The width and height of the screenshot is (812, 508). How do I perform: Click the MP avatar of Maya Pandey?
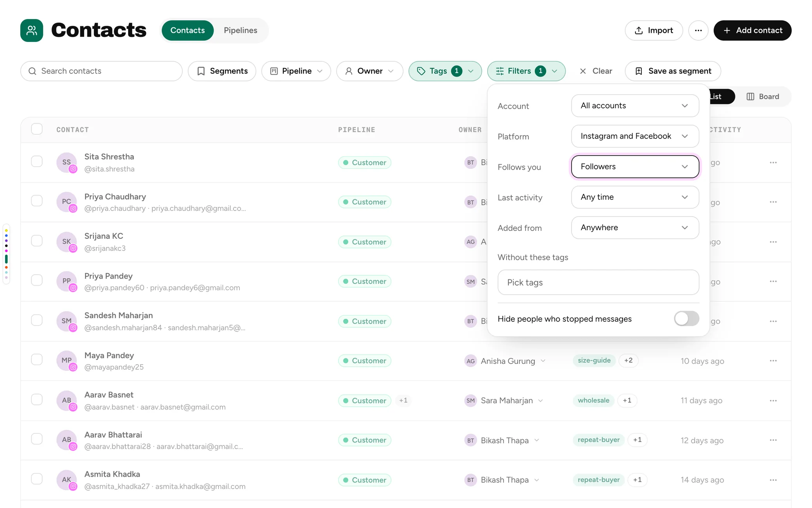[66, 360]
